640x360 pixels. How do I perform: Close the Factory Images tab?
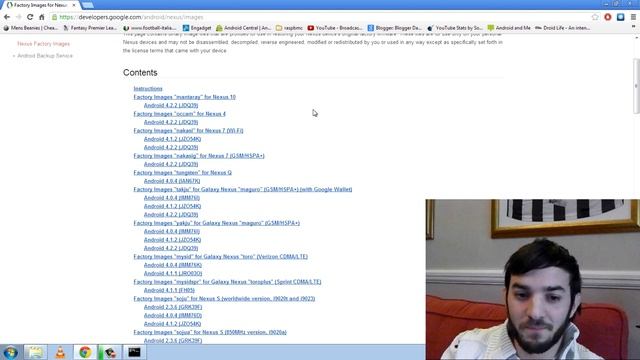point(74,5)
